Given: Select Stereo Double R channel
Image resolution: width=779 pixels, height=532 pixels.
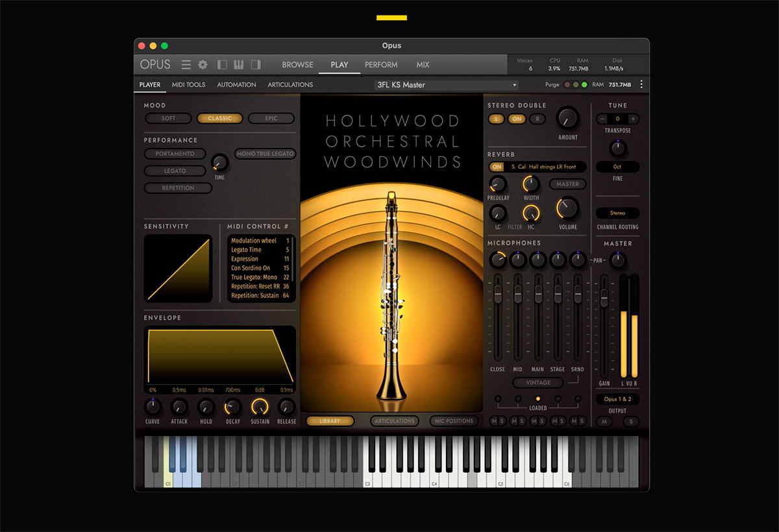Looking at the screenshot, I should tap(537, 119).
